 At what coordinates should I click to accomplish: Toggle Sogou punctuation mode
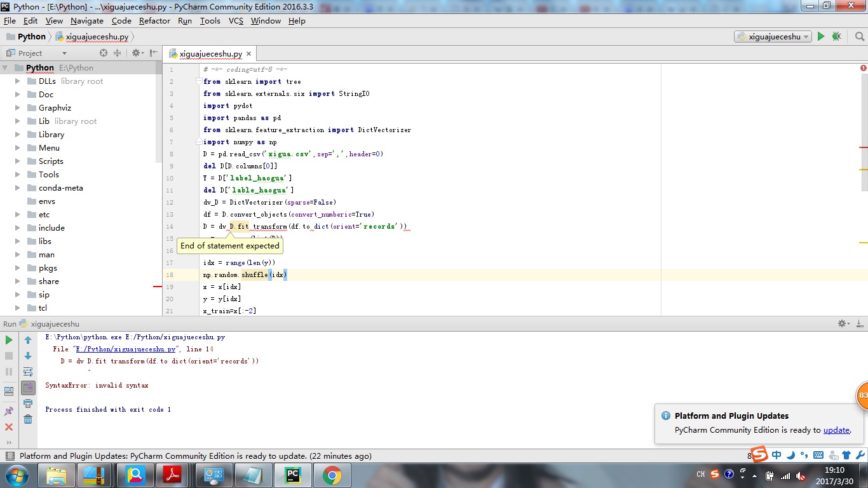click(804, 455)
